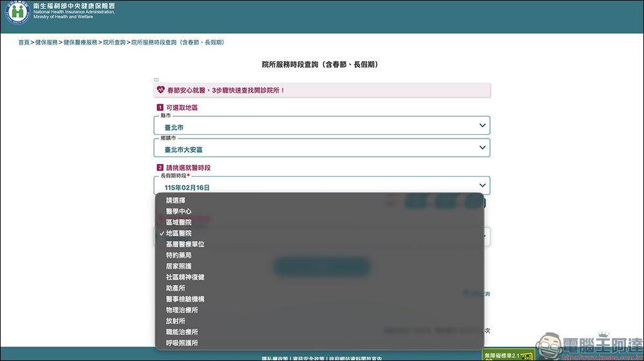Select 基層醫療單位 option

(x=319, y=244)
